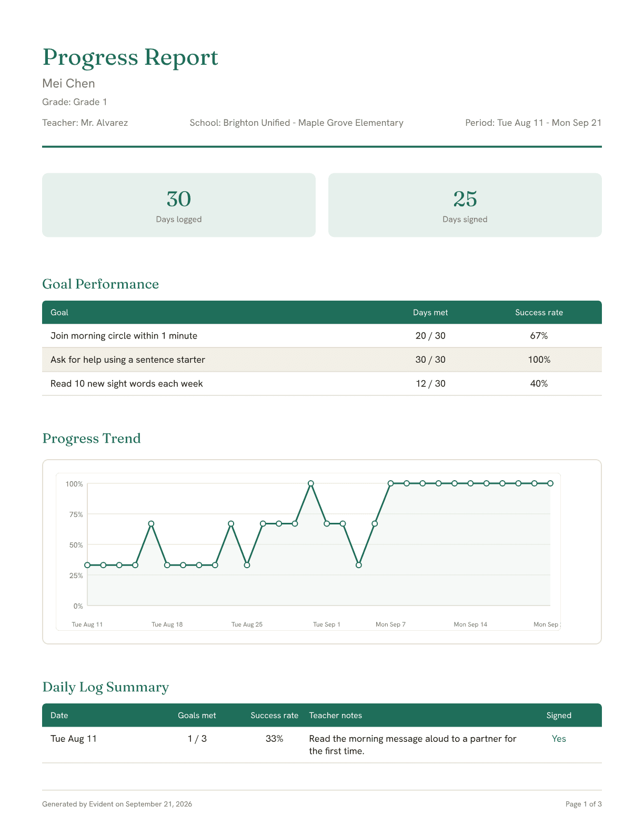
Task: Click the Progress Trend heading
Action: 92,439
